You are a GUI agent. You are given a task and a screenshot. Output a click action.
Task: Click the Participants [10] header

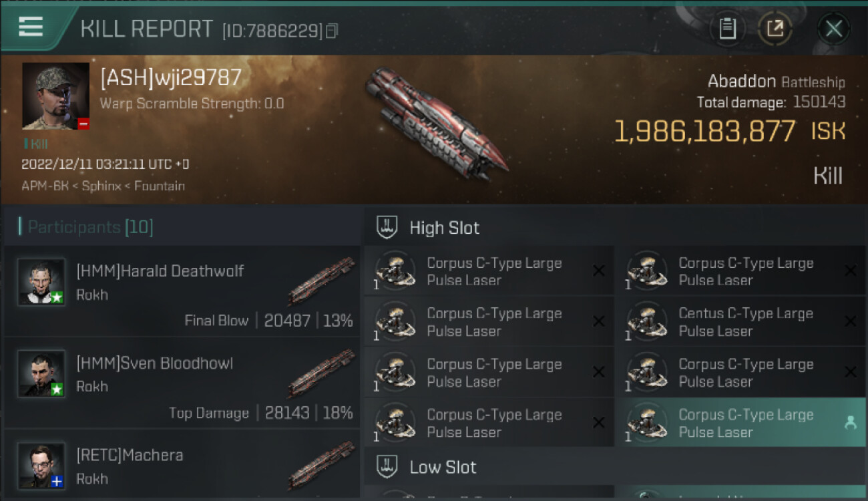coord(90,227)
